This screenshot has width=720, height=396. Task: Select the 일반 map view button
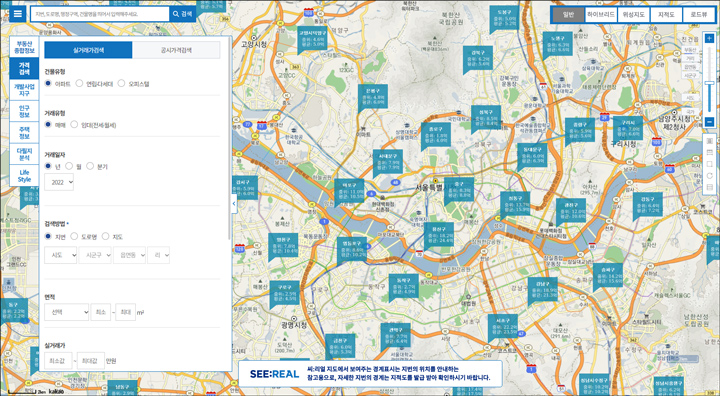568,15
